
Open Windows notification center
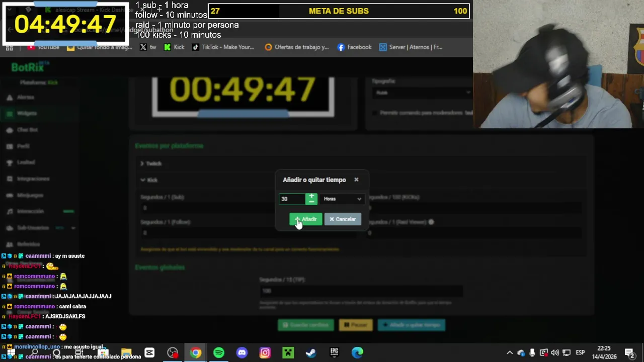(x=629, y=353)
